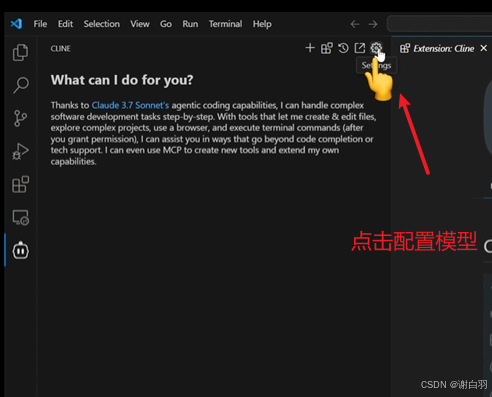Open the File menu
Screen dimensions: 492x397
40,24
